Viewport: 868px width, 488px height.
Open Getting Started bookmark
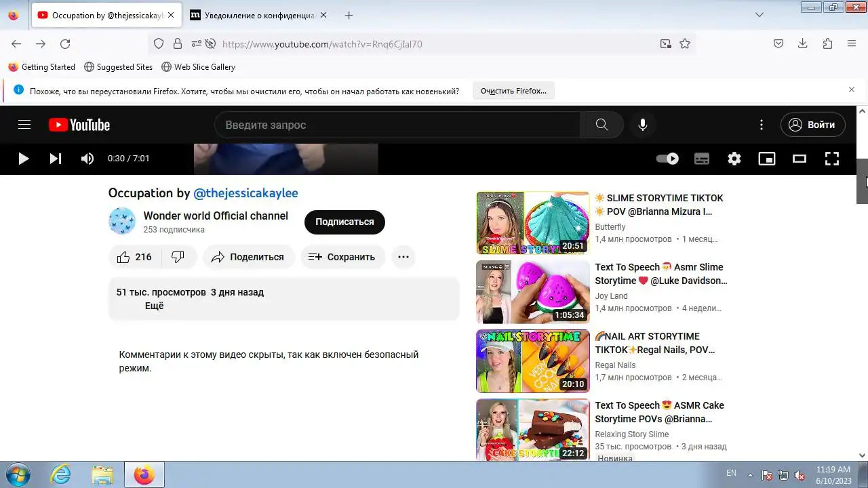pyautogui.click(x=42, y=67)
